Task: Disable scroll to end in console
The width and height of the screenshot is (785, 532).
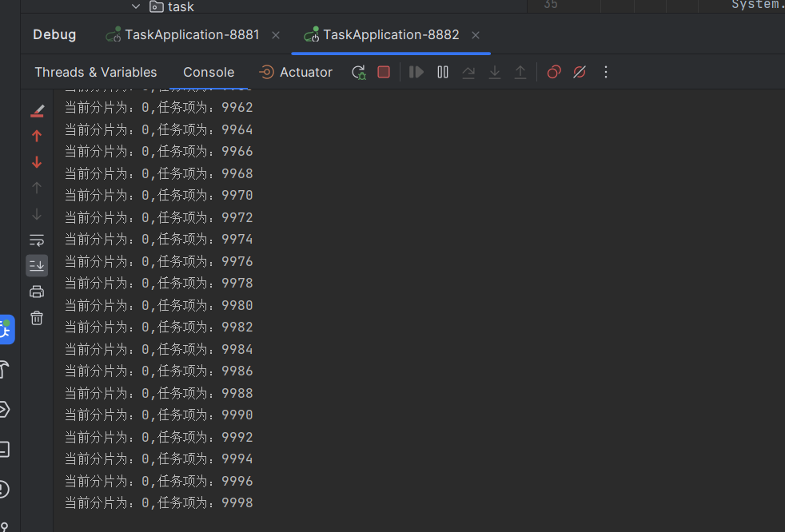Action: tap(37, 265)
